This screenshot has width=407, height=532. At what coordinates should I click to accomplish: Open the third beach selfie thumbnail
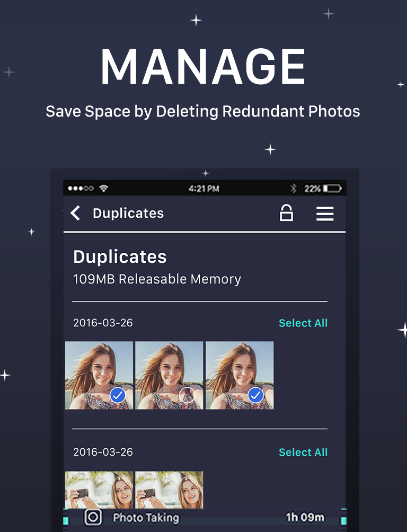pyautogui.click(x=240, y=375)
